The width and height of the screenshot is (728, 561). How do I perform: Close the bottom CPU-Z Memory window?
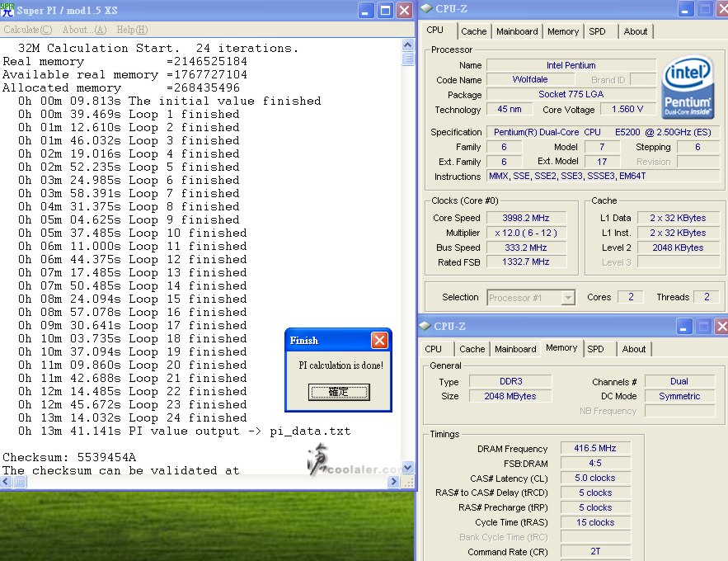click(721, 327)
